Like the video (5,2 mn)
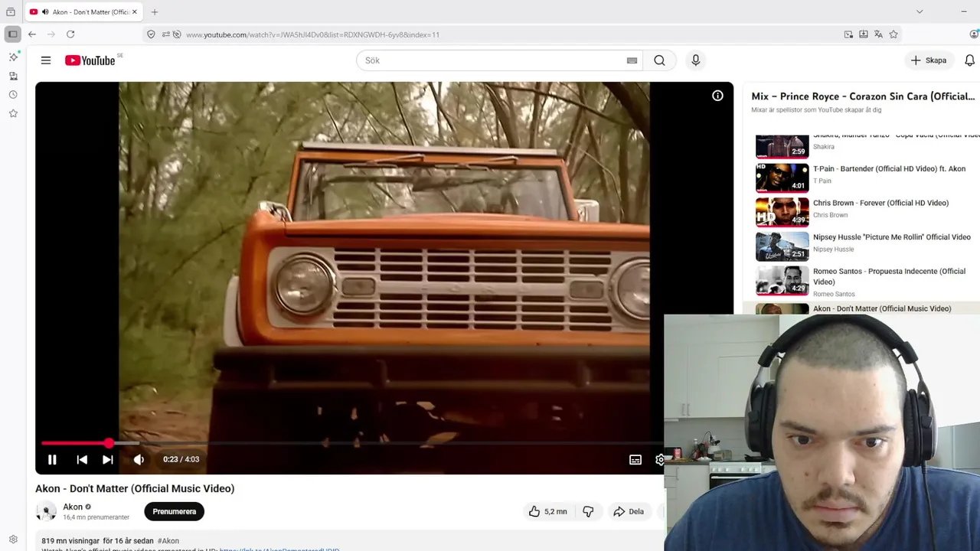Image resolution: width=980 pixels, height=551 pixels. pos(548,511)
